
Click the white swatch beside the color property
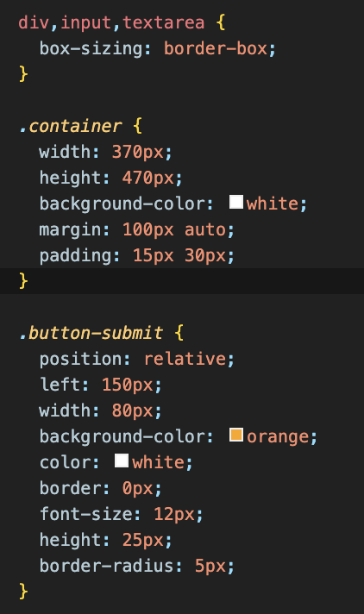tap(122, 460)
